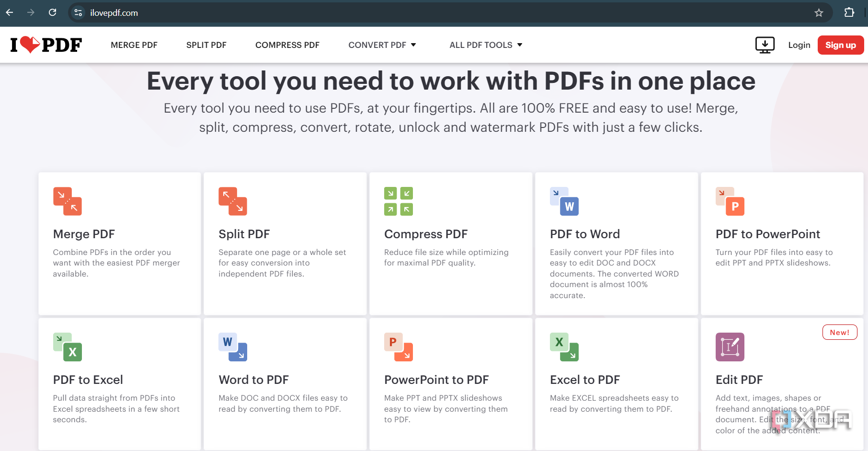Expand the ALL PDF TOOLS dropdown
The image size is (868, 451).
pyautogui.click(x=486, y=45)
